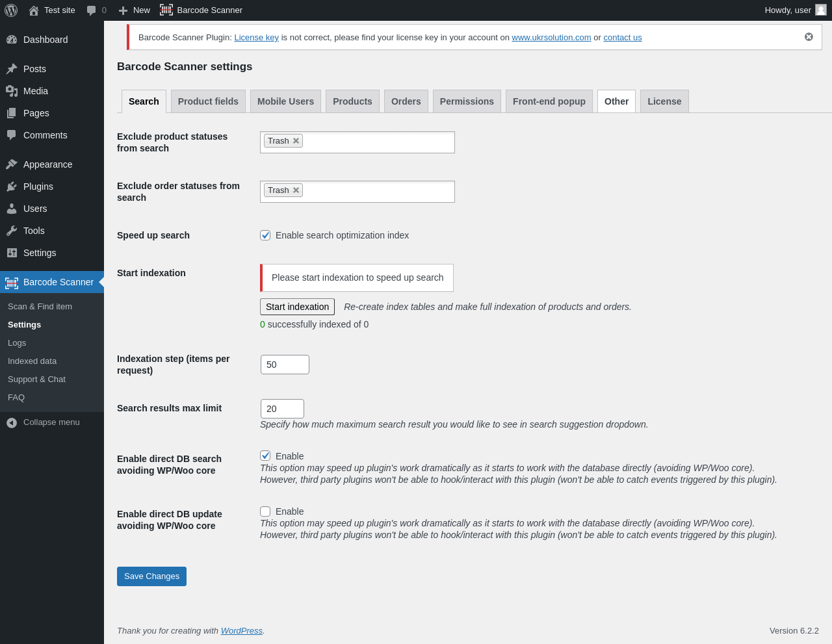Click the Pages icon in sidebar
Viewport: 832px width, 644px height.
coord(12,113)
